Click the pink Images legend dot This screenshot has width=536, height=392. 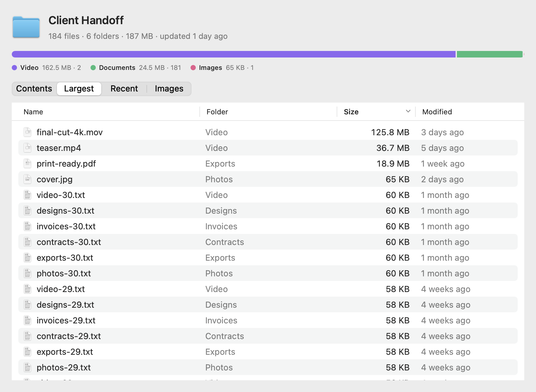[x=193, y=68]
